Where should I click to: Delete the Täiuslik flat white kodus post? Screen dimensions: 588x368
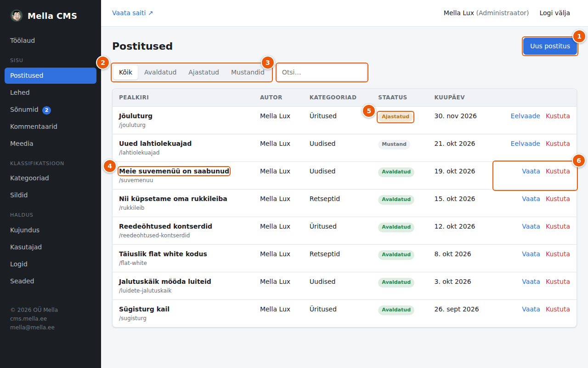tap(558, 254)
